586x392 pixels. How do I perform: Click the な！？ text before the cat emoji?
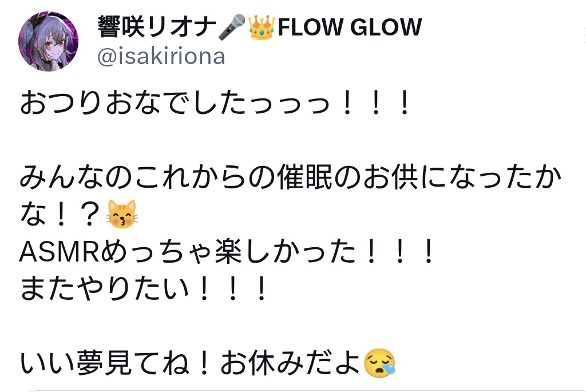[61, 215]
